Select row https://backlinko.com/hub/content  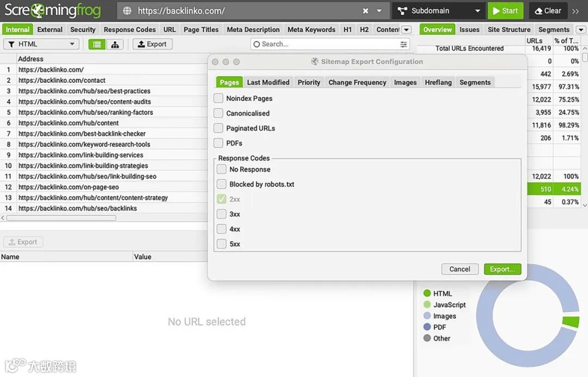tap(103, 123)
